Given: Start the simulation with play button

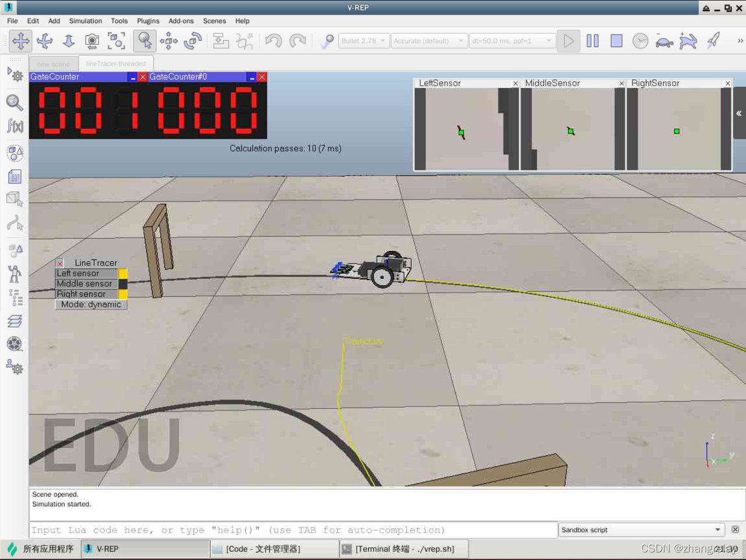Looking at the screenshot, I should click(x=568, y=41).
